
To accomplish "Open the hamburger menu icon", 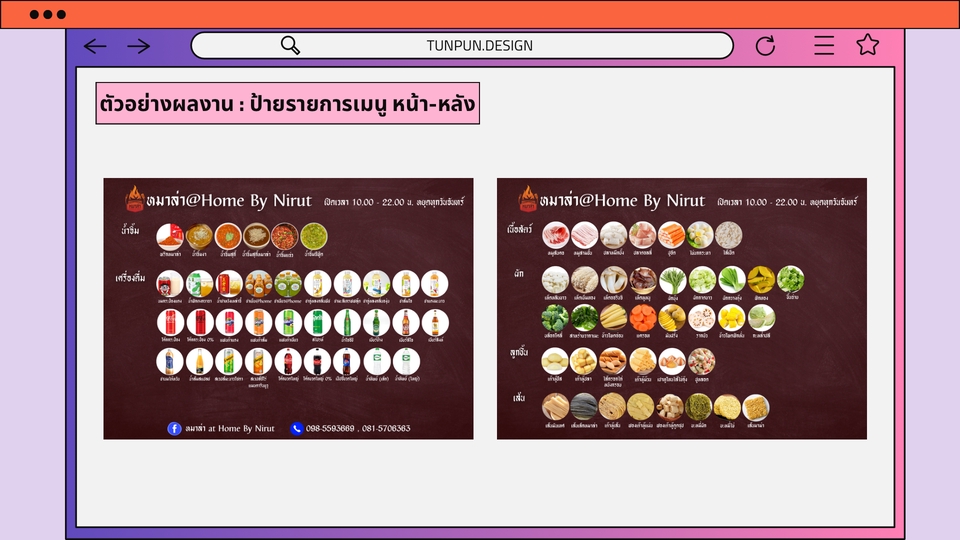I will [x=824, y=45].
